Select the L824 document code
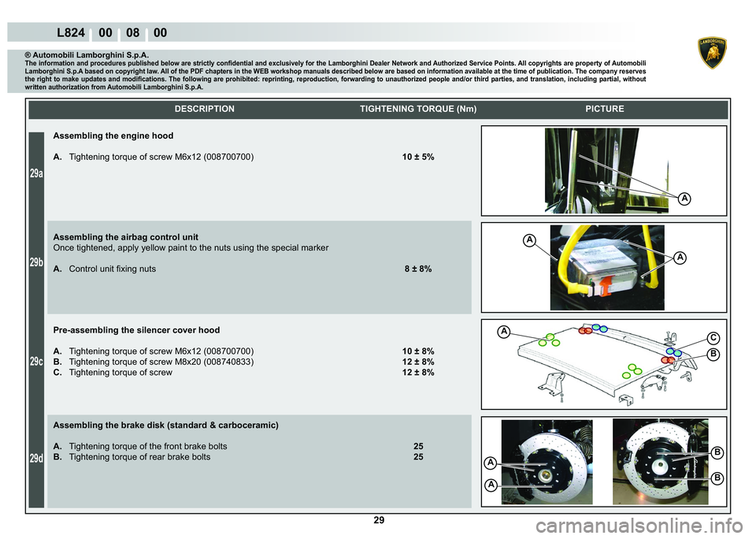 [x=71, y=33]
